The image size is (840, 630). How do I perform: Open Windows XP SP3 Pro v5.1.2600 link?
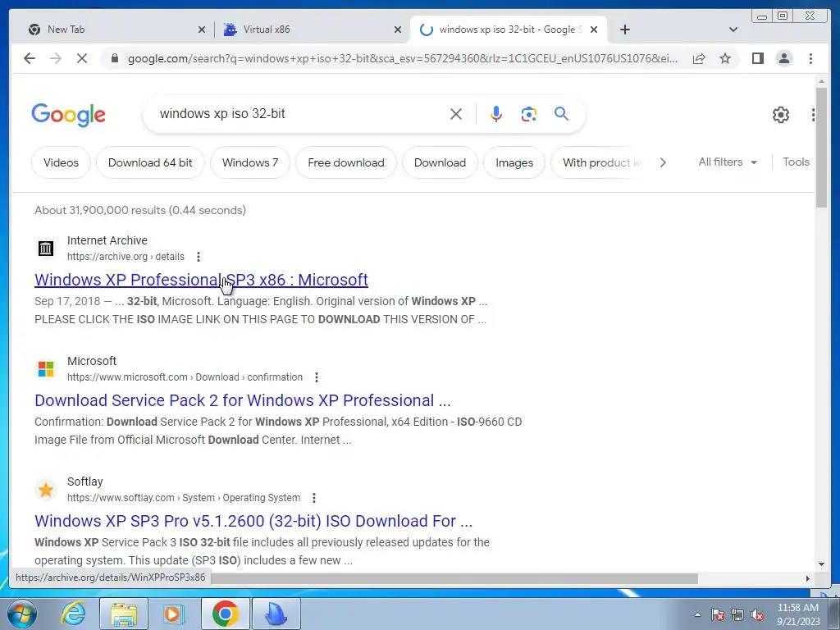pos(253,521)
